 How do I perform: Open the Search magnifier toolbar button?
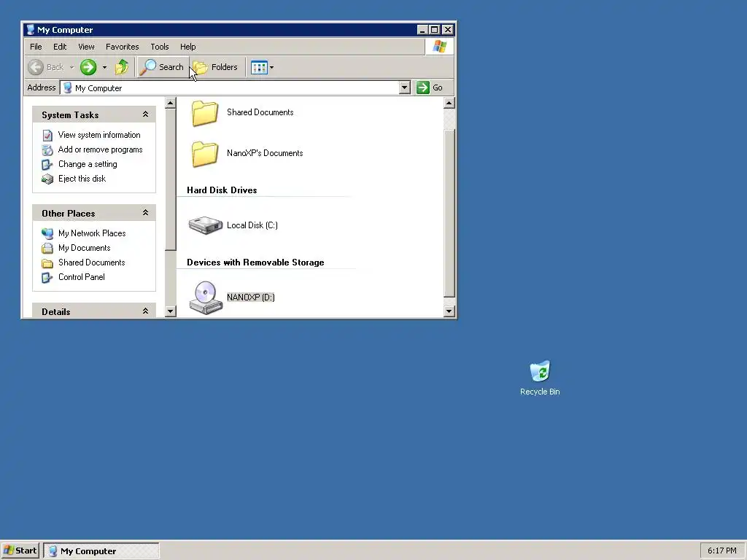point(161,67)
